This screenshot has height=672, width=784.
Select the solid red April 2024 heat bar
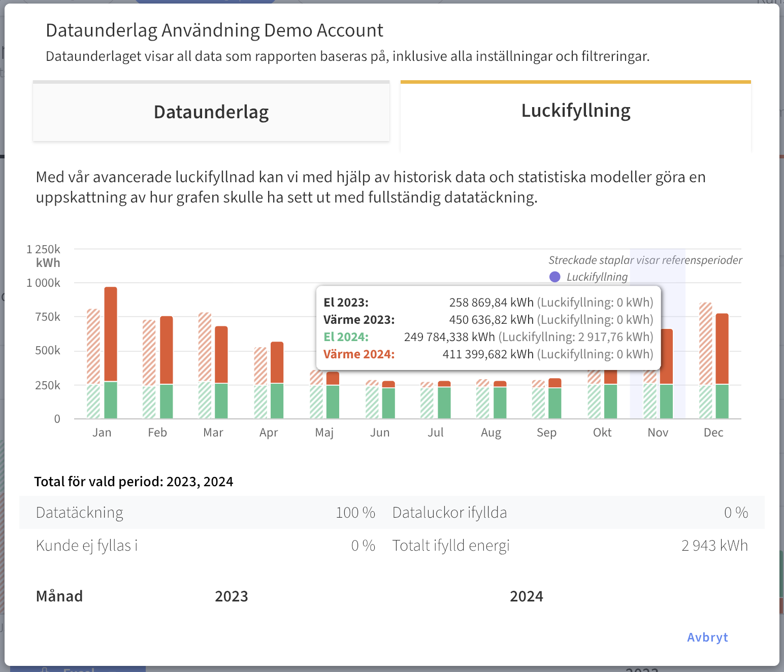click(277, 362)
